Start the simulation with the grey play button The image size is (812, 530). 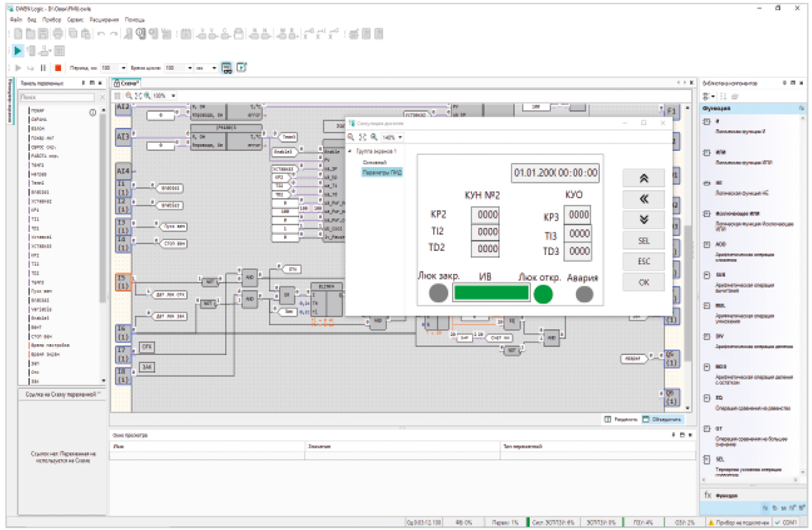point(18,68)
